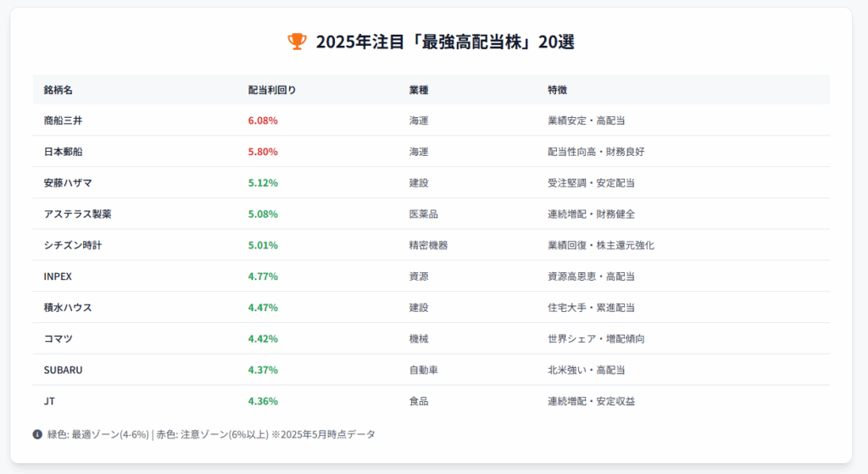
Task: Click the green 5.12% yield value
Action: pyautogui.click(x=263, y=183)
